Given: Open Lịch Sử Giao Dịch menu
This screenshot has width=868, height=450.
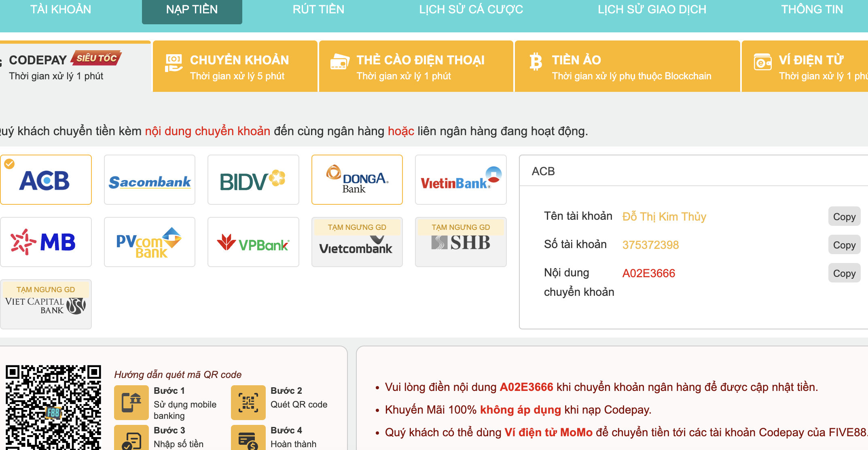Looking at the screenshot, I should [x=652, y=10].
